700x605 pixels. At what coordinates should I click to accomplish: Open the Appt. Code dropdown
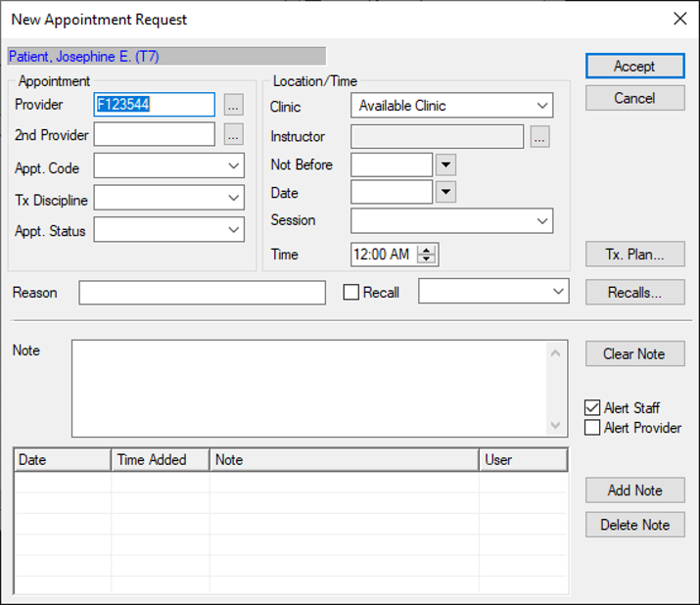[233, 166]
